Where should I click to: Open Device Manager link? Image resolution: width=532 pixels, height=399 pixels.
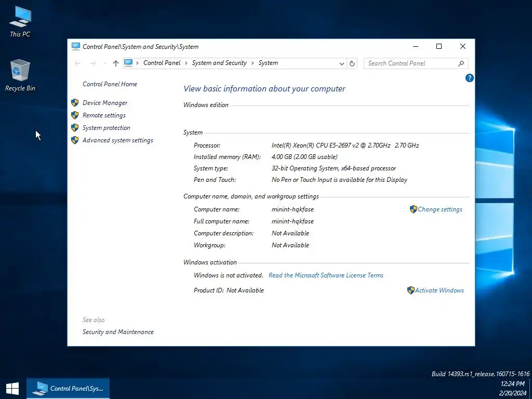coord(105,103)
